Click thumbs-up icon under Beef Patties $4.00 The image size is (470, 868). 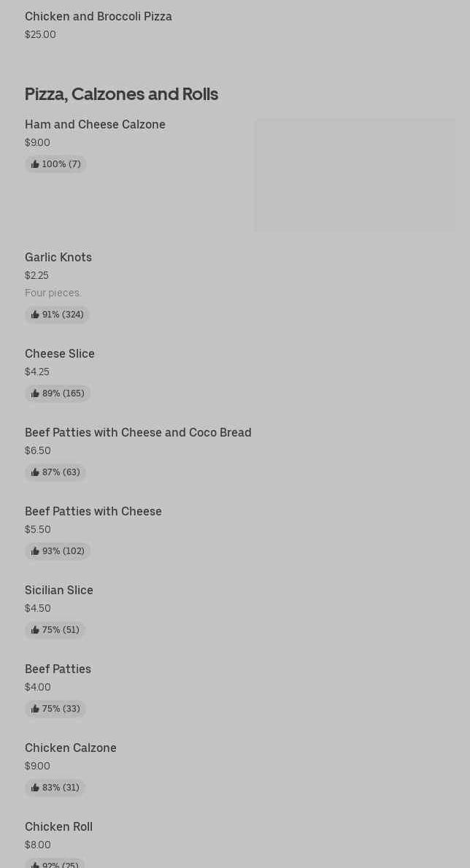point(35,709)
